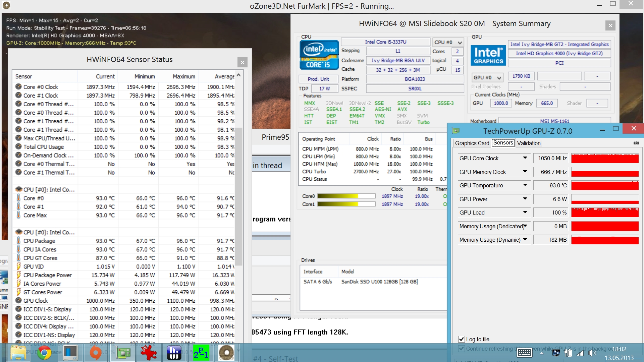Open GPU Load sensor dropdown arrow
This screenshot has height=362, width=644.
[x=525, y=212]
